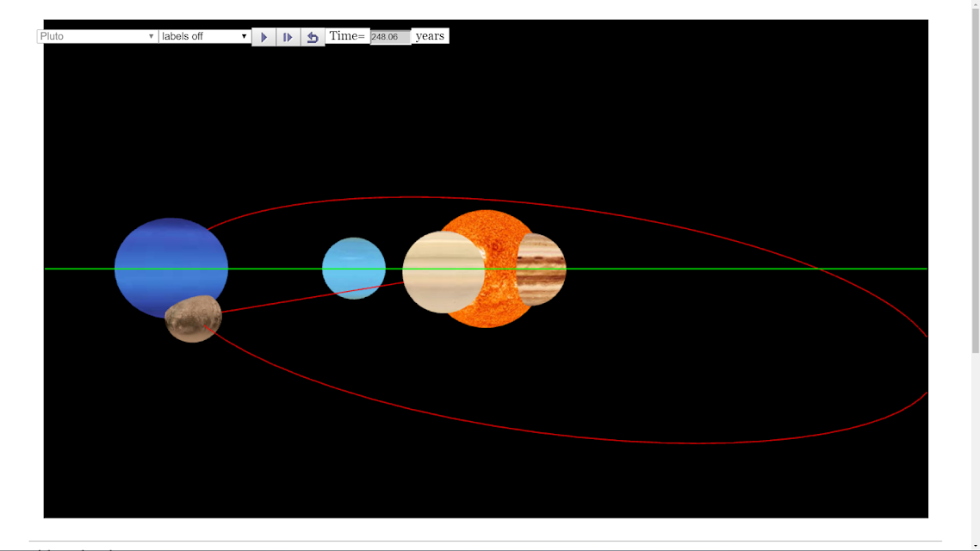Click the Uranus planet image

click(x=354, y=268)
